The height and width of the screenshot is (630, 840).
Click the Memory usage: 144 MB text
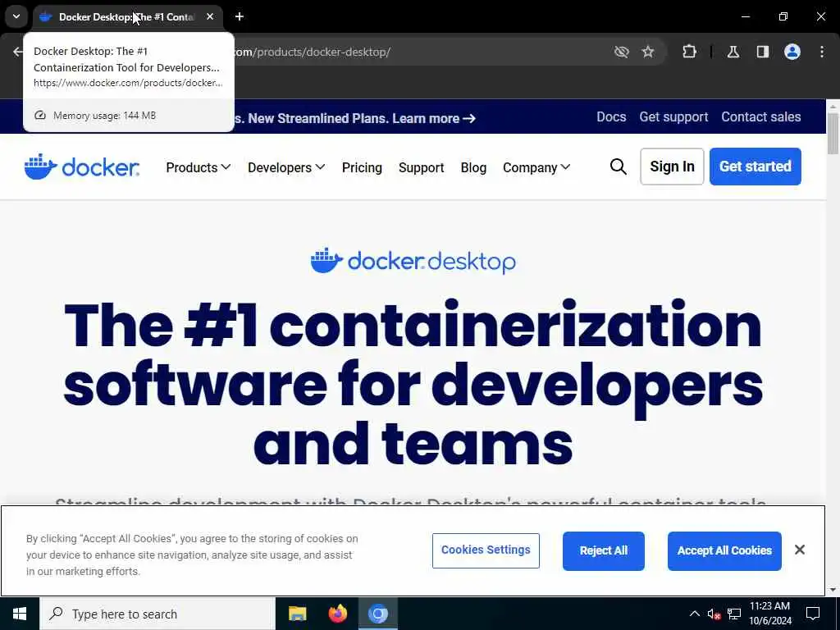point(104,115)
